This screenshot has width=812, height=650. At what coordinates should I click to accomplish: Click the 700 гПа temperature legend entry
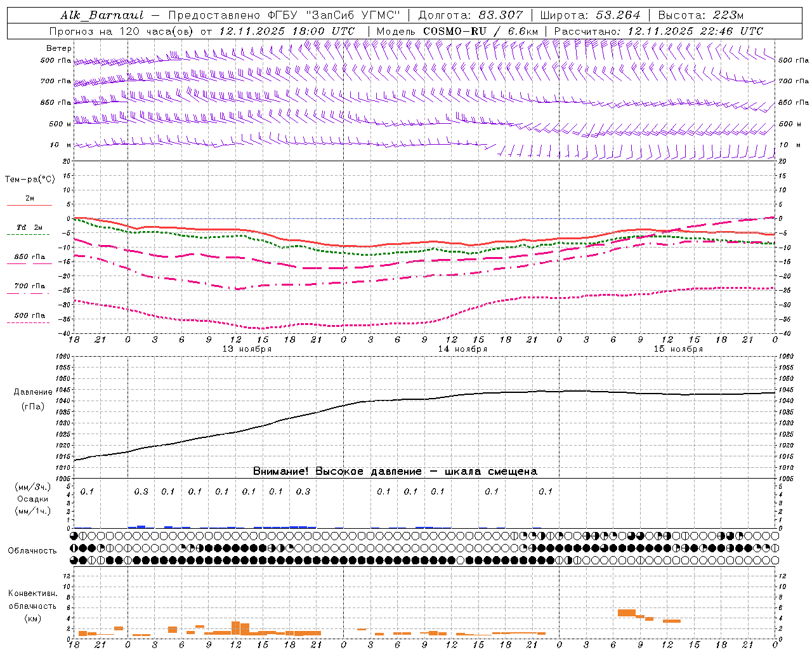(x=29, y=286)
